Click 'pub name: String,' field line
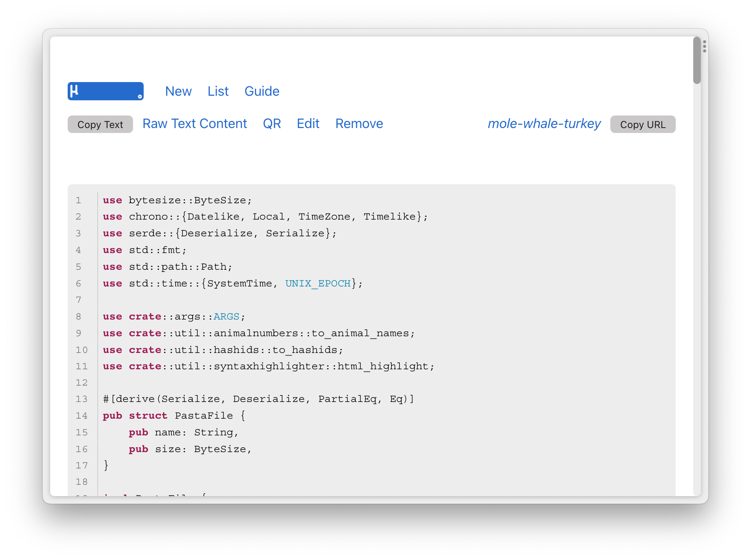751x560 pixels. click(x=184, y=432)
